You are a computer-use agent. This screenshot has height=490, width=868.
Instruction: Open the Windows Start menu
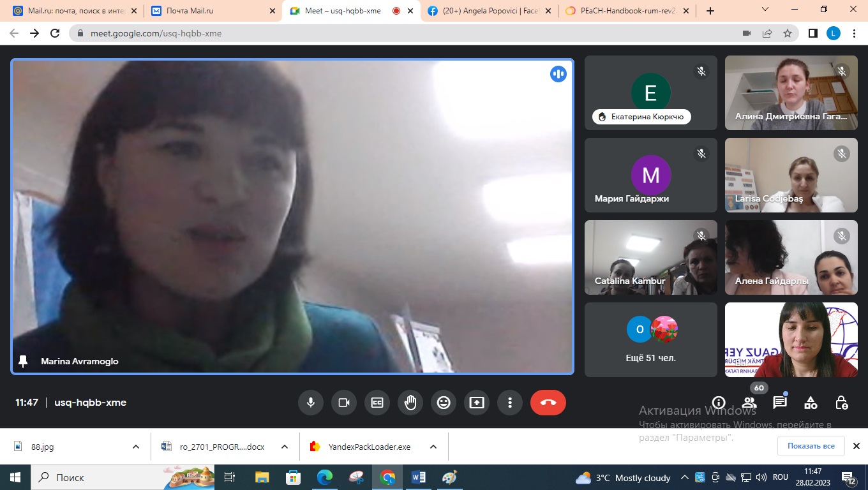click(x=15, y=477)
